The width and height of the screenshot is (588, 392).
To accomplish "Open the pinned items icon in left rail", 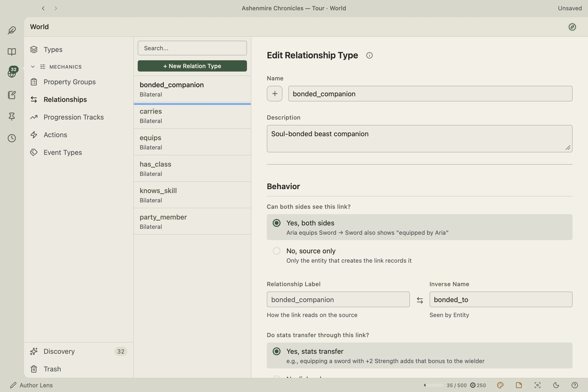I will [x=12, y=117].
